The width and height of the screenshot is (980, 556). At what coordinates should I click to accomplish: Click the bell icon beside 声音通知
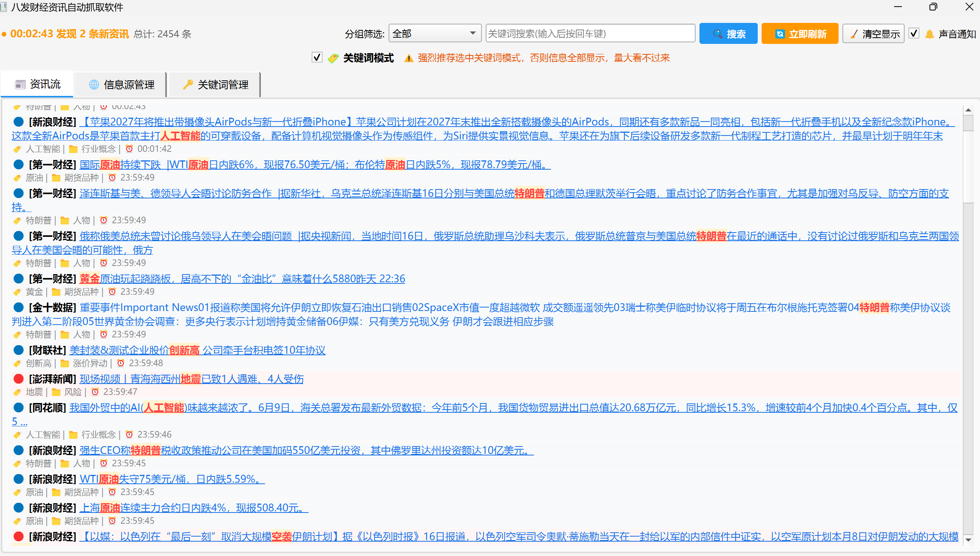tap(929, 34)
